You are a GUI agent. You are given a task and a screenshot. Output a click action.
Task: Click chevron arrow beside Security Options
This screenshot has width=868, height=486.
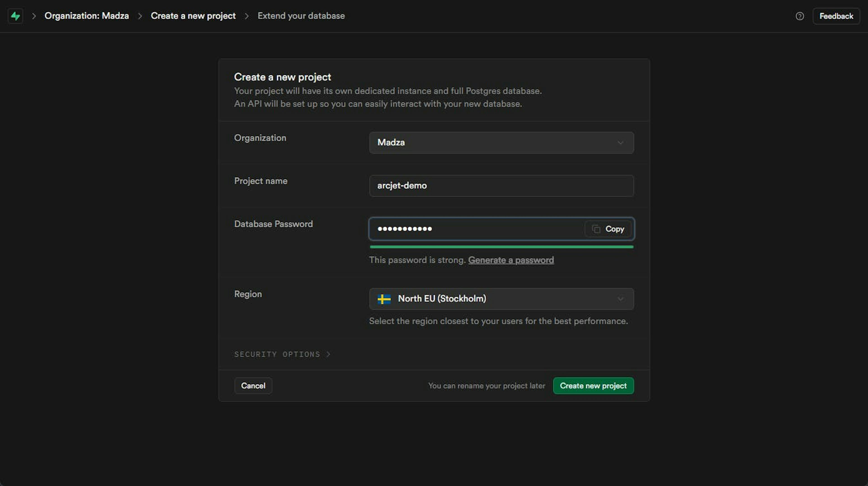pyautogui.click(x=328, y=354)
